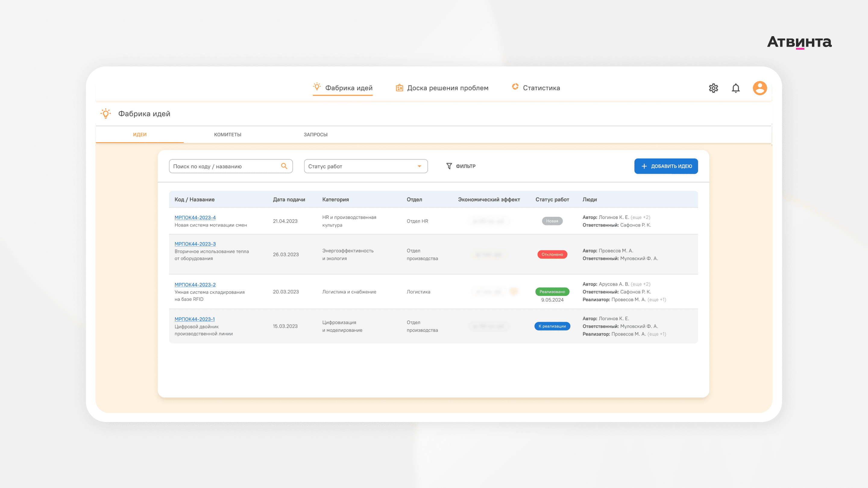Screen dimensions: 868x488
Task: Click author Арусова А. В.
Action: (614, 284)
